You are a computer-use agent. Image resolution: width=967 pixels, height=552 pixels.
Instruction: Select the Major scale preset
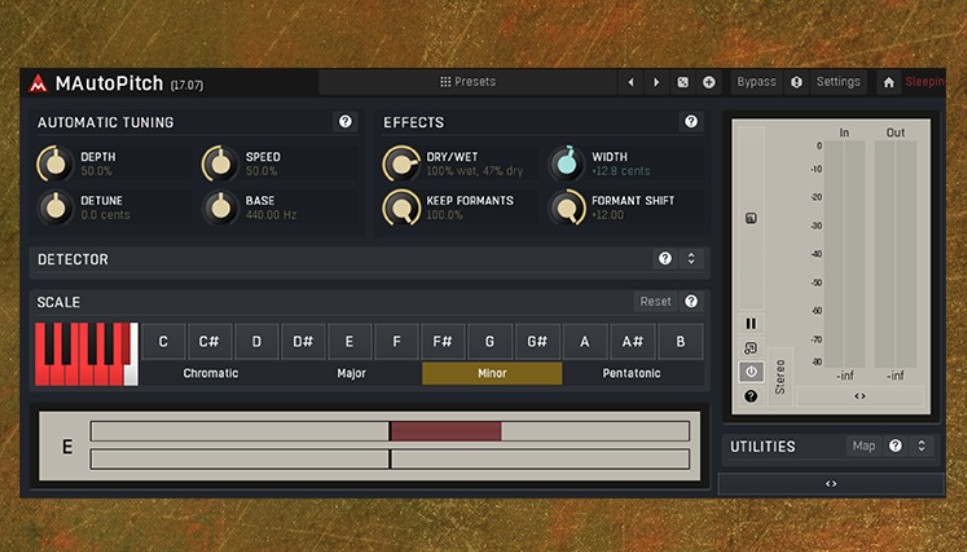pyautogui.click(x=352, y=373)
